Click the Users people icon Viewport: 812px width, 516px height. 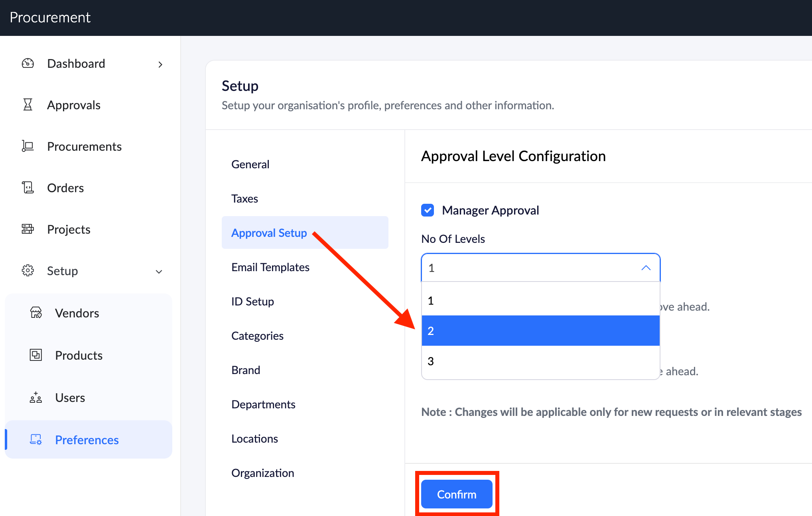click(x=36, y=398)
